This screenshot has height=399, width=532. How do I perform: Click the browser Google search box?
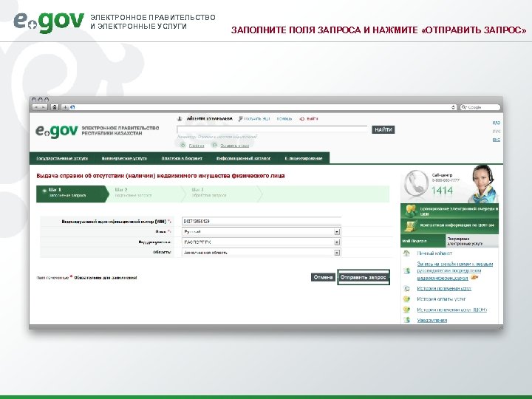click(480, 107)
